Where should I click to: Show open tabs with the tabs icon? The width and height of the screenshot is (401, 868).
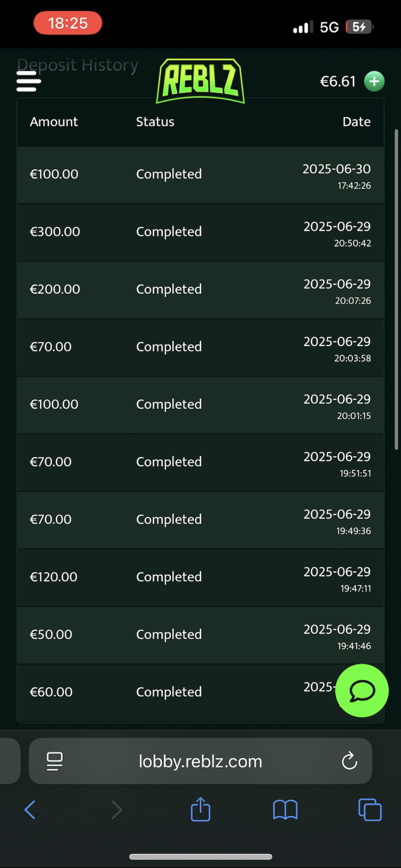click(370, 810)
